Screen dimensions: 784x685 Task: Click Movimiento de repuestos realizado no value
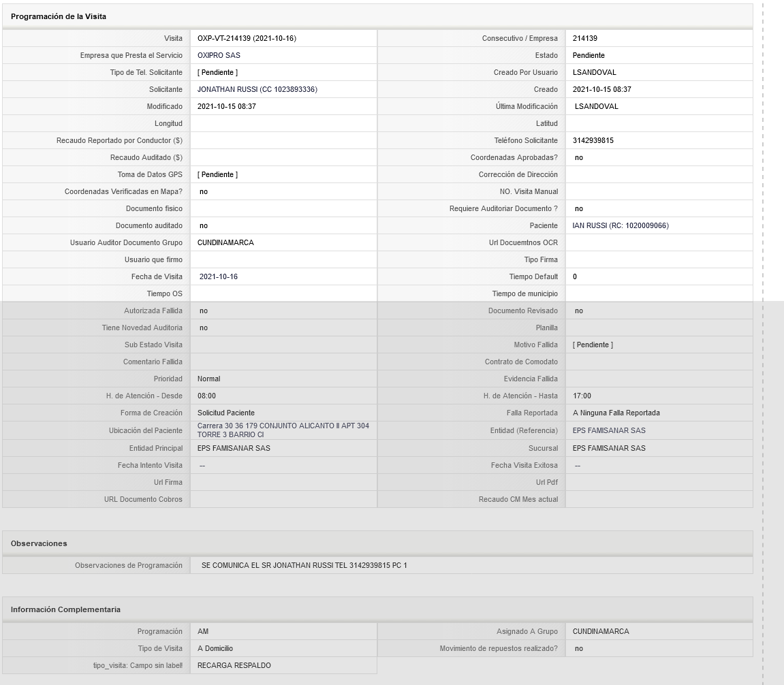[x=579, y=648]
